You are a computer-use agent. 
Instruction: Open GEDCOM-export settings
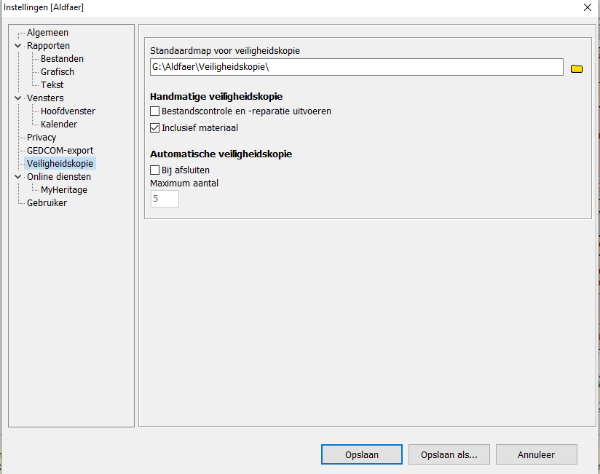point(60,150)
